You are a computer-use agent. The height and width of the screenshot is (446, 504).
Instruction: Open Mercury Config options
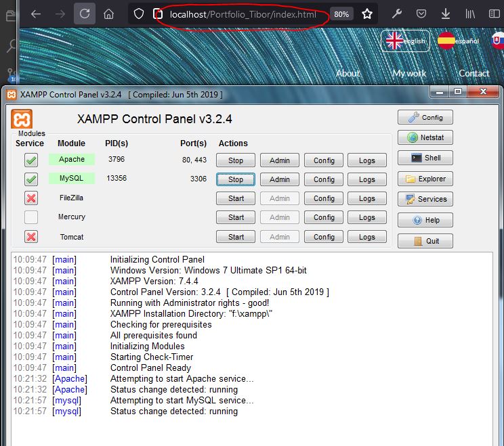[324, 217]
